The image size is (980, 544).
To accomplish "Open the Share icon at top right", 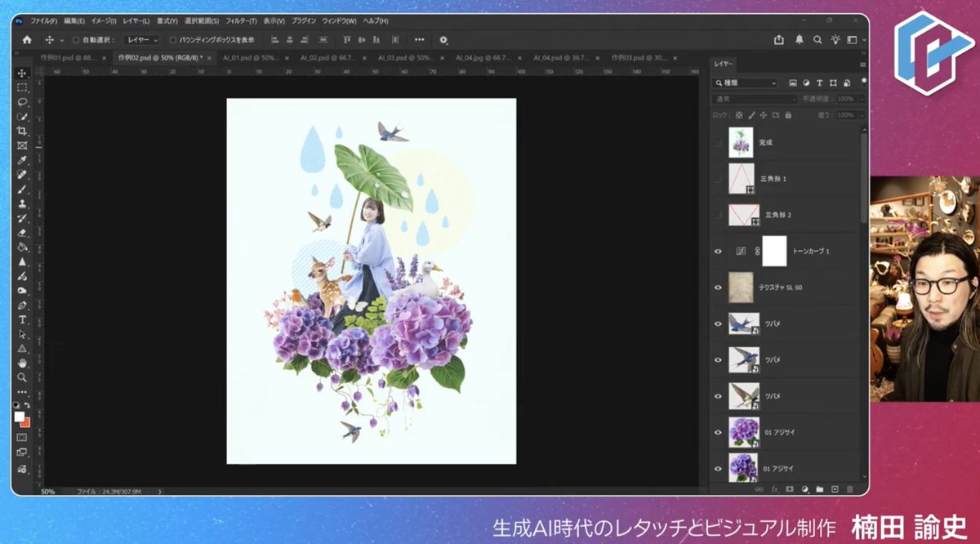I will tap(778, 39).
